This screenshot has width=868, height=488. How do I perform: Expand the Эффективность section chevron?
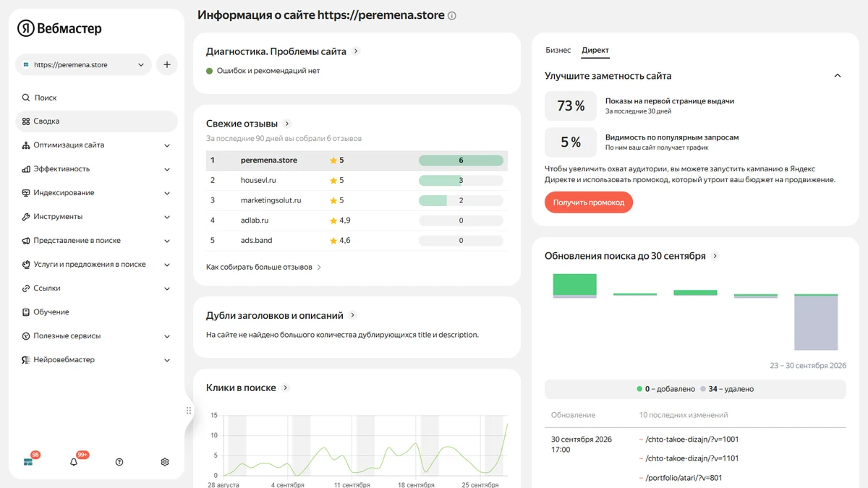pyautogui.click(x=167, y=169)
